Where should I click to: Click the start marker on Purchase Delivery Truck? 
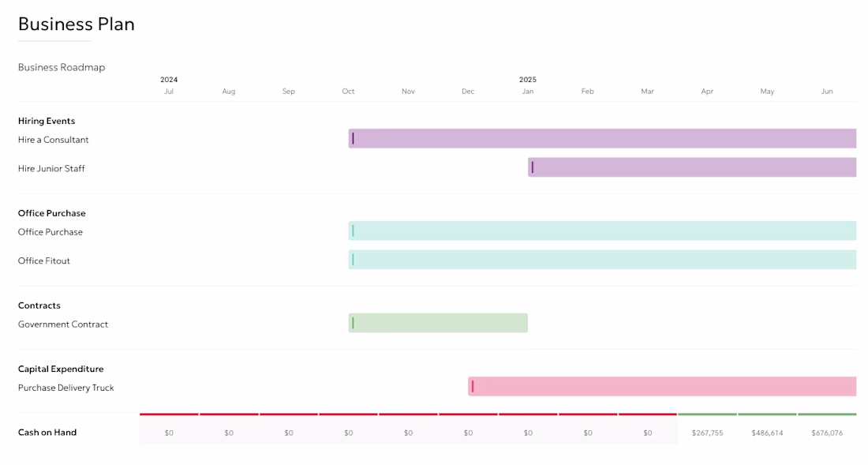(x=472, y=386)
